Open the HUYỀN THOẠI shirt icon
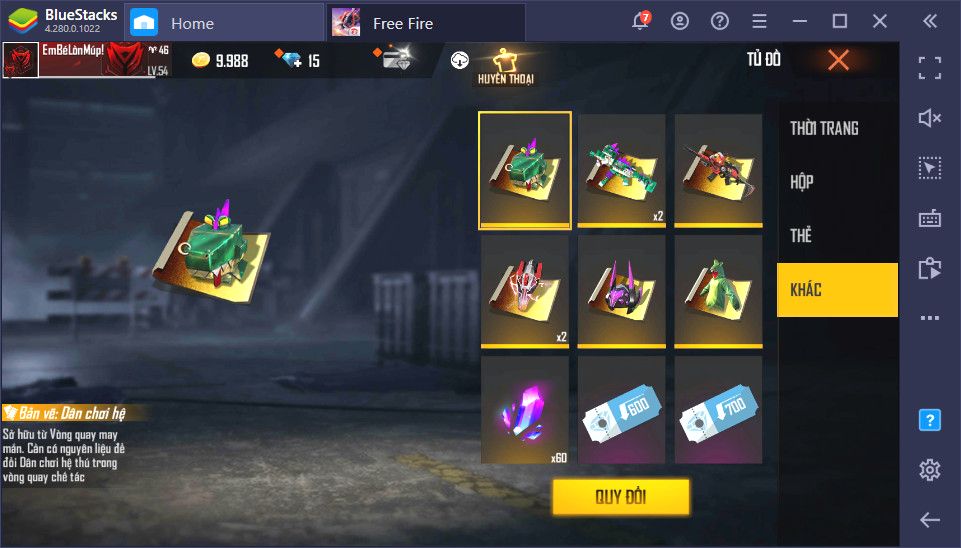This screenshot has width=961, height=548. (506, 66)
